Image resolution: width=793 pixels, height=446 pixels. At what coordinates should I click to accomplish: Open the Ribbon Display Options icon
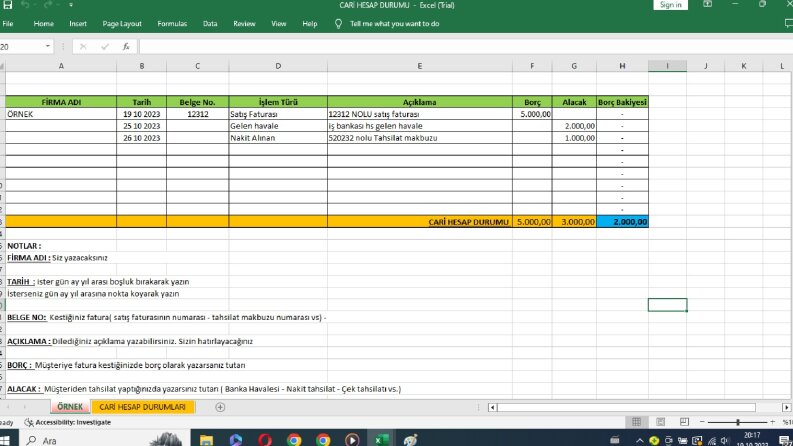click(x=707, y=5)
